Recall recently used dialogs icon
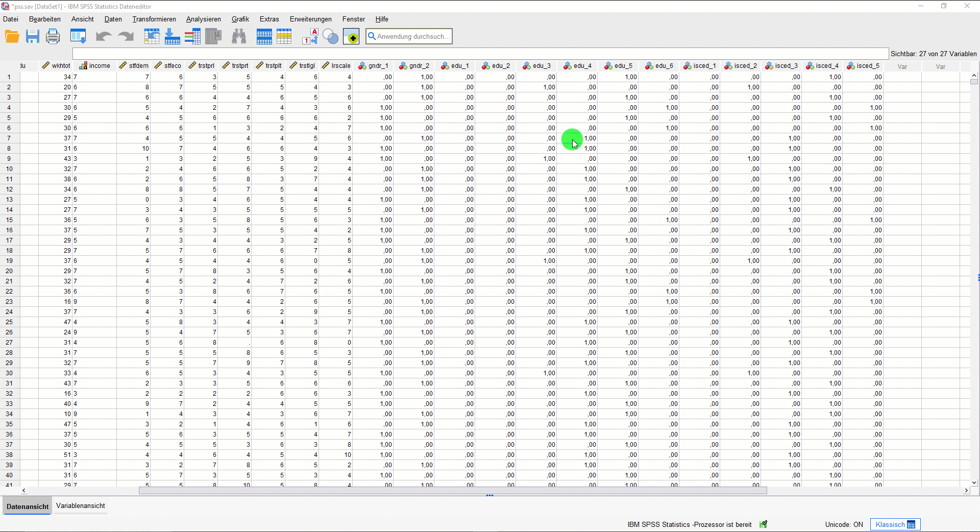The image size is (980, 532). 78,37
